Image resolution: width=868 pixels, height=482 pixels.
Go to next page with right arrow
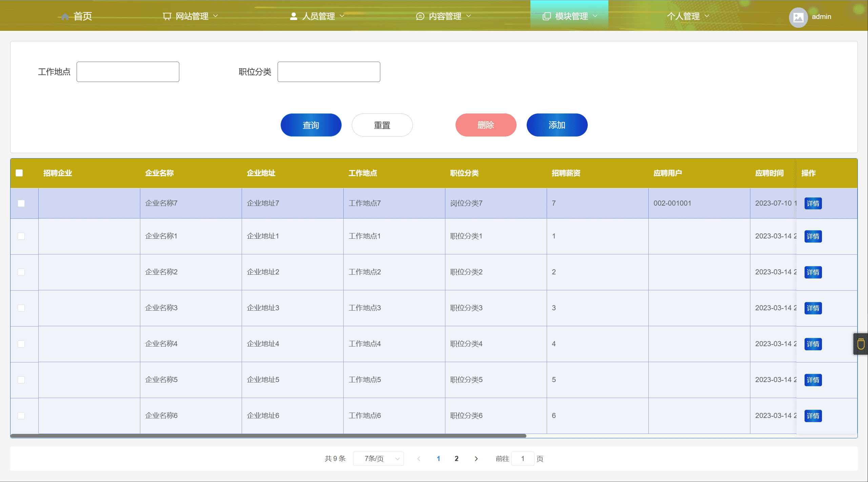pos(476,459)
